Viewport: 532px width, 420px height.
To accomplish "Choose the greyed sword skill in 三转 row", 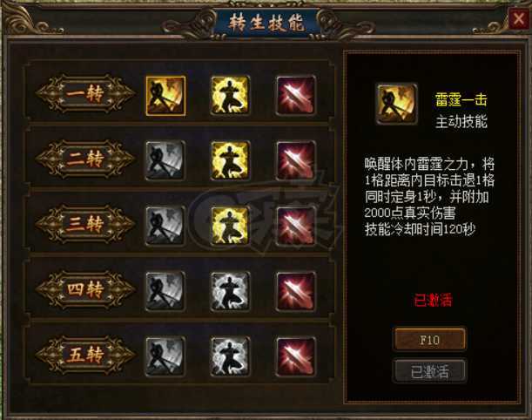I will click(165, 226).
